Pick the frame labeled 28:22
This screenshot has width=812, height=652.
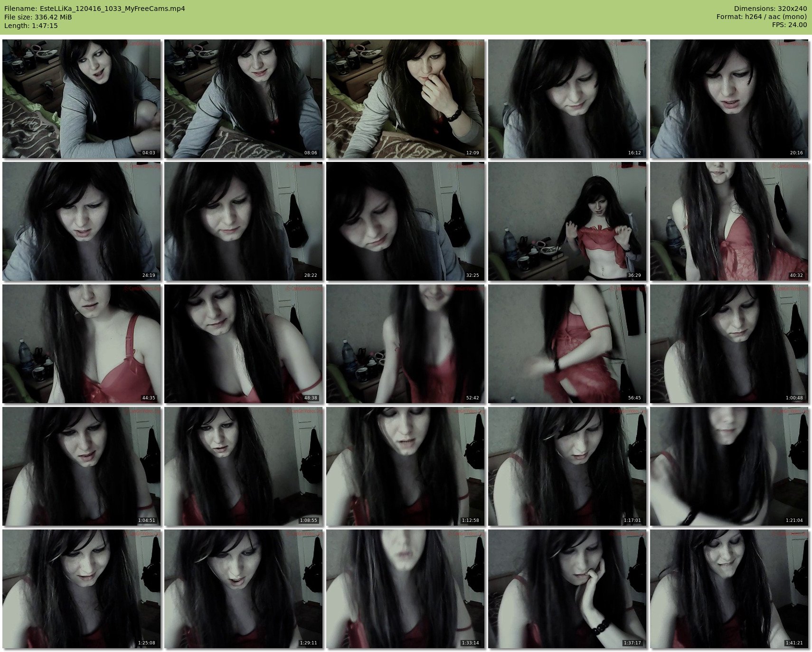pos(243,221)
